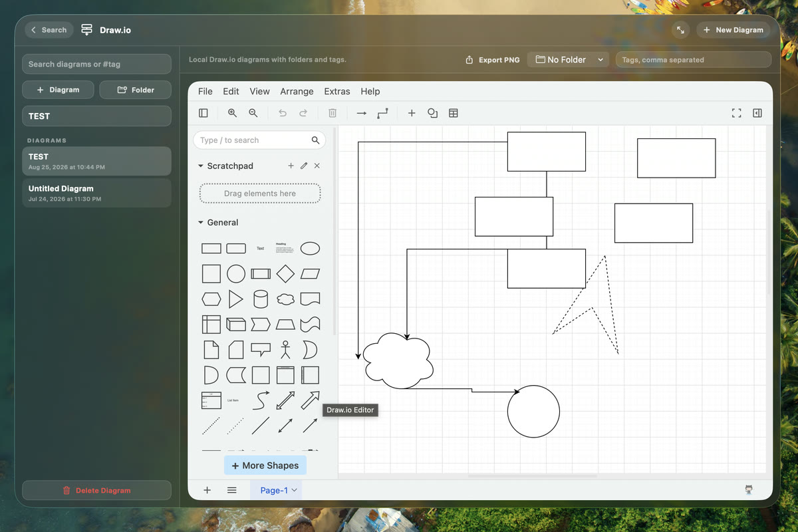Open the shapes picker toolbar icon
The image size is (798, 532).
432,113
